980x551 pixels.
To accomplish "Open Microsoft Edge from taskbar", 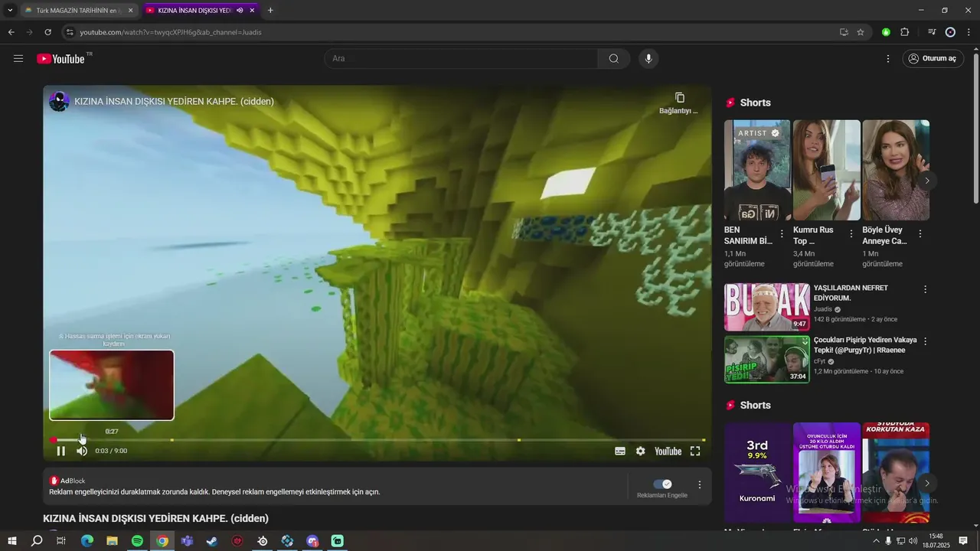I will (x=87, y=541).
